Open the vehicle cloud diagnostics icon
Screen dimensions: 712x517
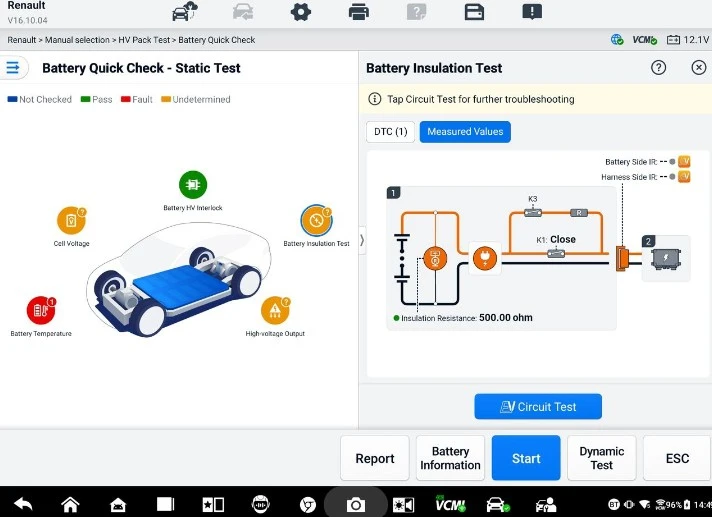184,11
